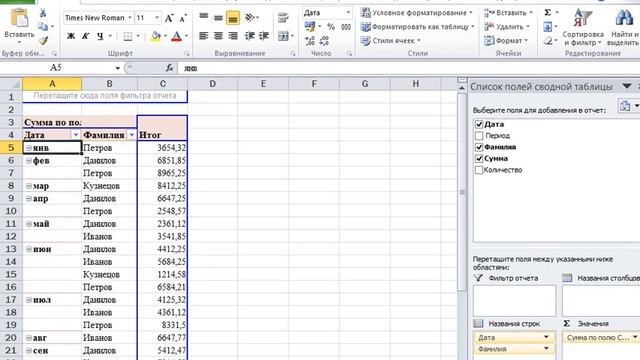Open the font name dropdown Times New Roman
This screenshot has width=640, height=360.
pos(130,18)
